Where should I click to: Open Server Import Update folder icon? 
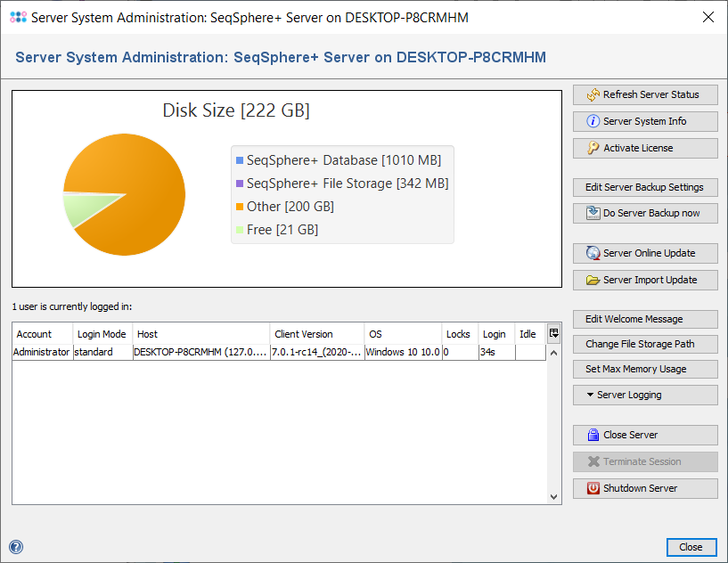593,280
